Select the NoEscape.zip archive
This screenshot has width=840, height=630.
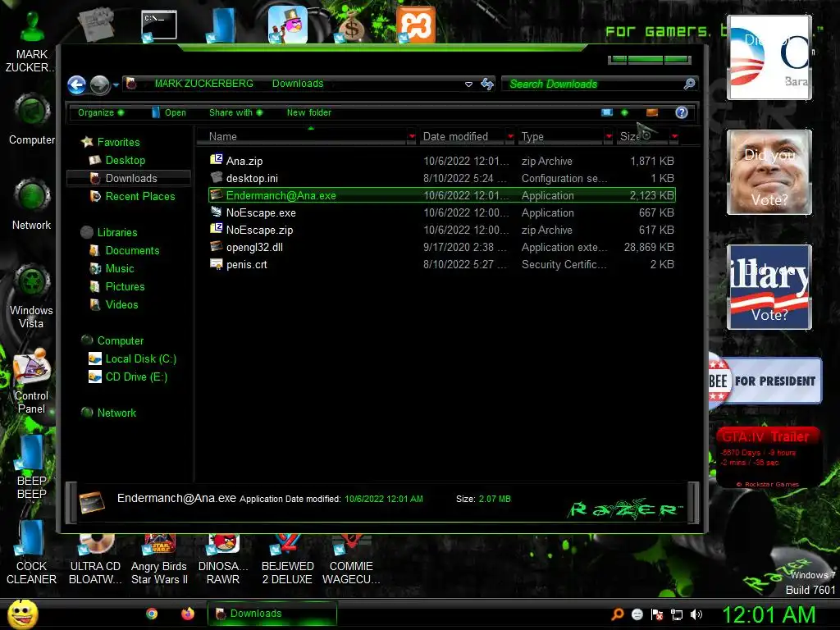coord(442,230)
